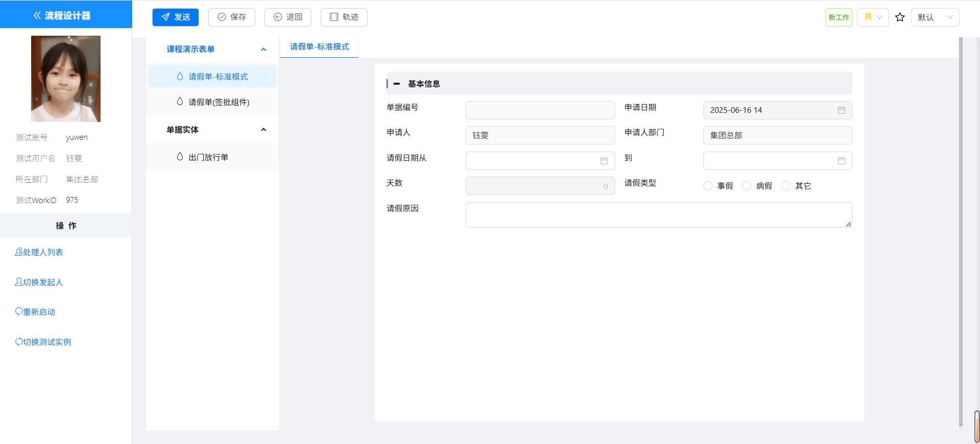Collapse the 课程演示表单 group

[x=263, y=50]
